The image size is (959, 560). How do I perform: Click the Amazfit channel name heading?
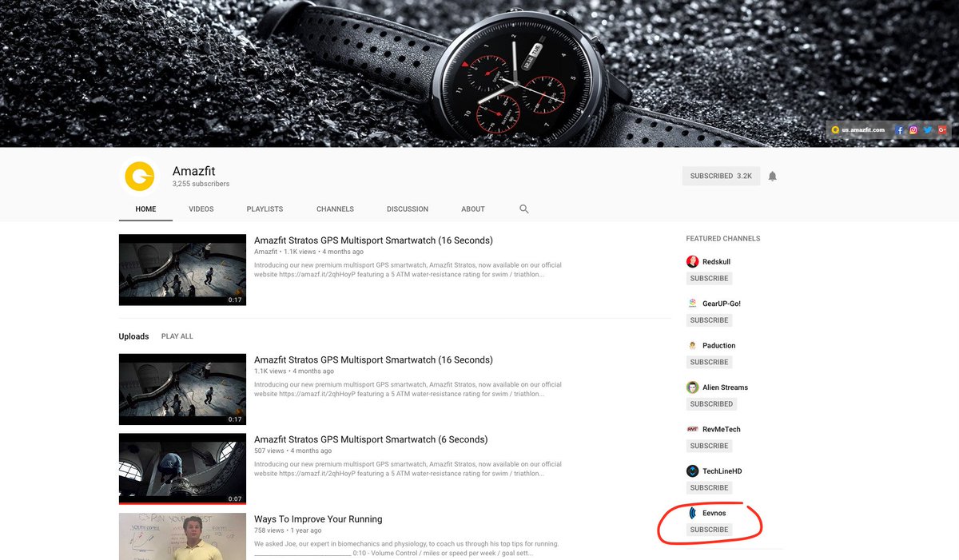193,171
